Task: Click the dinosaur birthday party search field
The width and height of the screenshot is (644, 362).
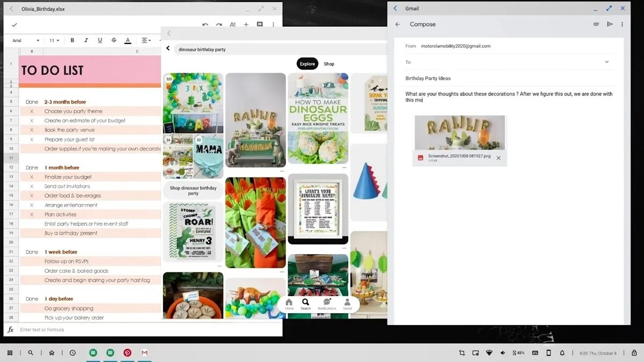Action: pyautogui.click(x=225, y=48)
